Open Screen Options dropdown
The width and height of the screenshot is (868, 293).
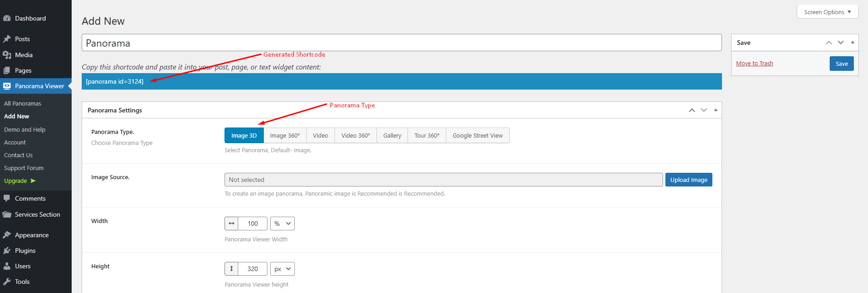tap(827, 12)
